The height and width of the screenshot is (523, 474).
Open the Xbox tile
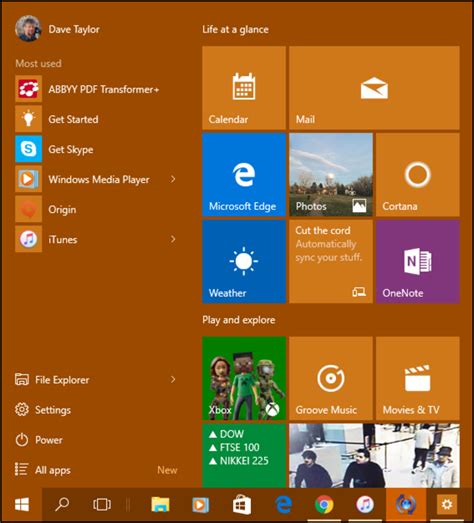244,378
